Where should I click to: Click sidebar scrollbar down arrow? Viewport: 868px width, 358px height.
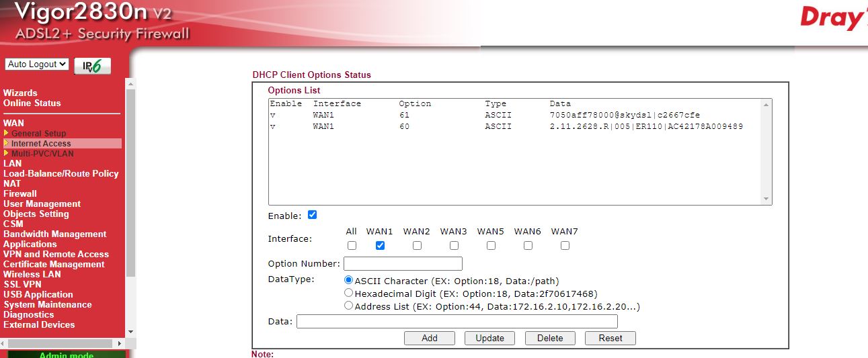130,332
